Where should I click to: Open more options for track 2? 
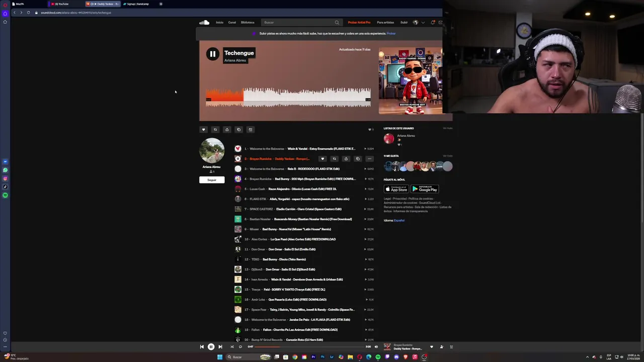coord(369,159)
